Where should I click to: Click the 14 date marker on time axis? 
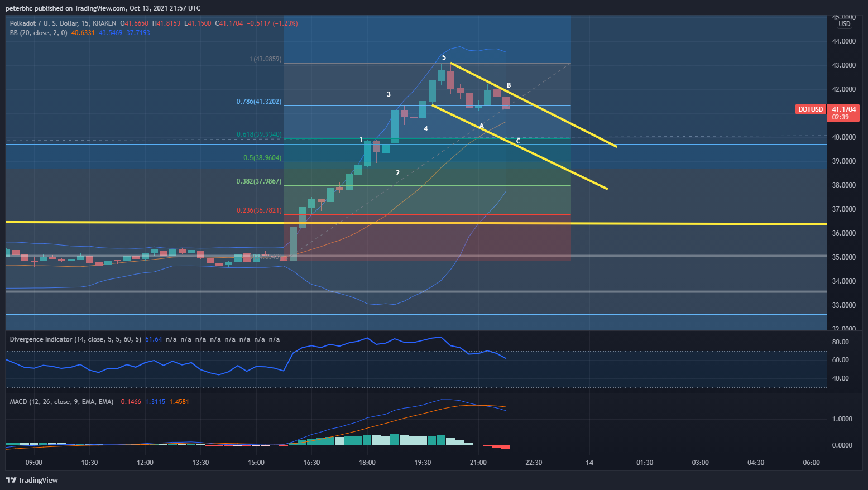coord(589,463)
